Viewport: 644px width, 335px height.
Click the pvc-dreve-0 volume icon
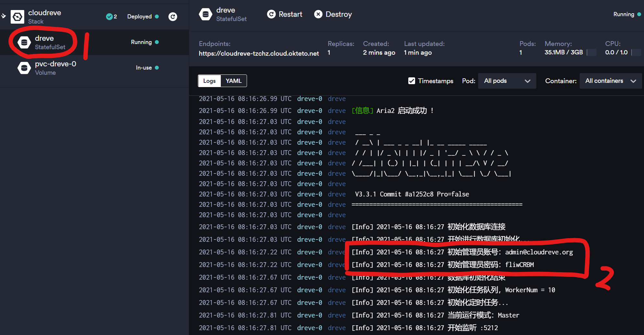(24, 68)
